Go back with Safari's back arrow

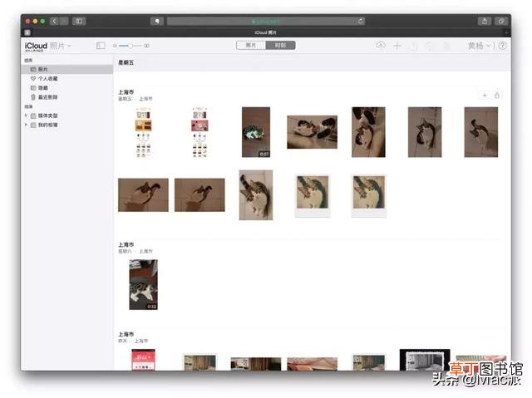pos(54,21)
